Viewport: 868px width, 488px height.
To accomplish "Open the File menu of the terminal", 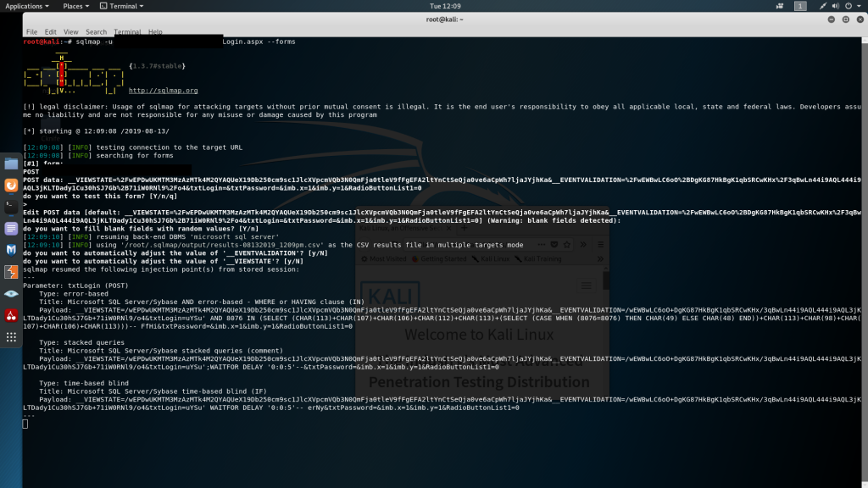I will (31, 32).
